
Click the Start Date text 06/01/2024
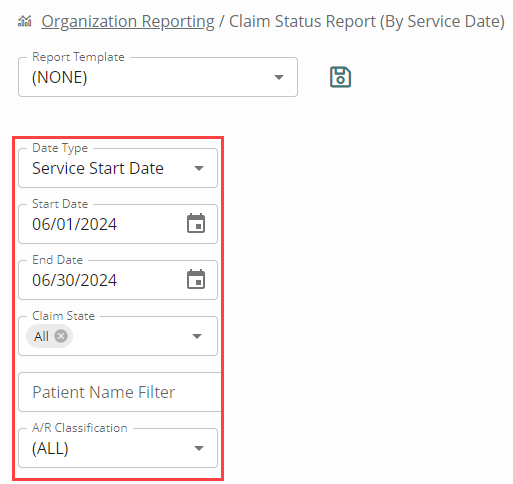pos(74,224)
